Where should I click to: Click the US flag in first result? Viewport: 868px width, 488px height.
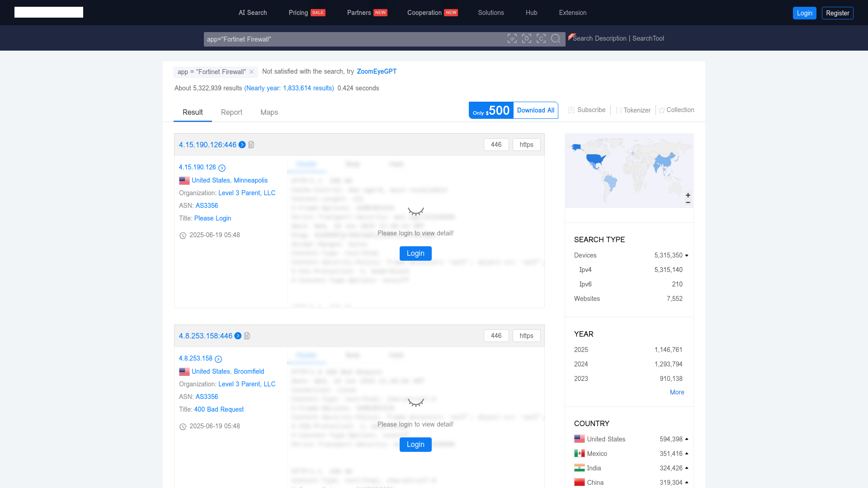tap(184, 181)
